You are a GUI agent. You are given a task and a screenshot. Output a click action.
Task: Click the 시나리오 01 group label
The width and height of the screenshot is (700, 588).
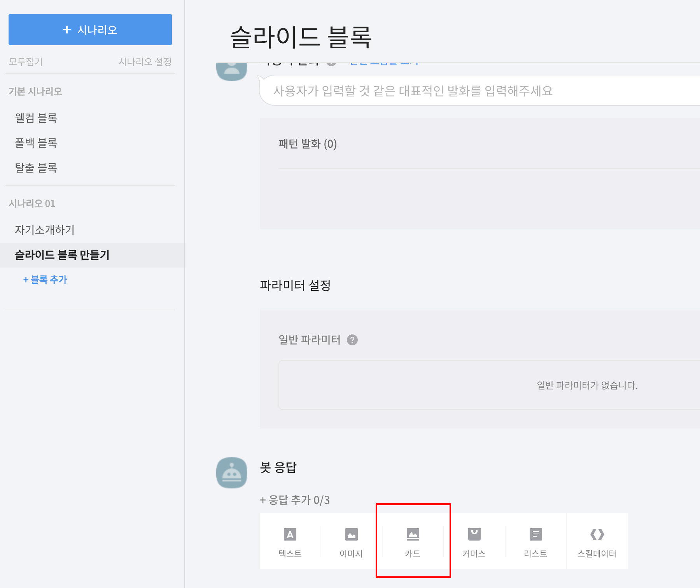(x=32, y=203)
